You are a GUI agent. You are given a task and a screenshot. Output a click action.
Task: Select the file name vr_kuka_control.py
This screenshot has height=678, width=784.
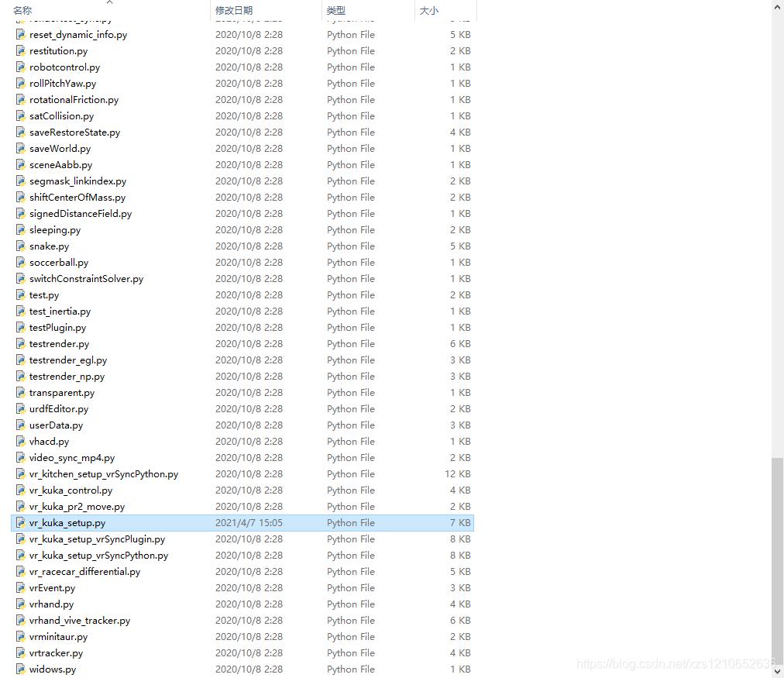pos(70,490)
